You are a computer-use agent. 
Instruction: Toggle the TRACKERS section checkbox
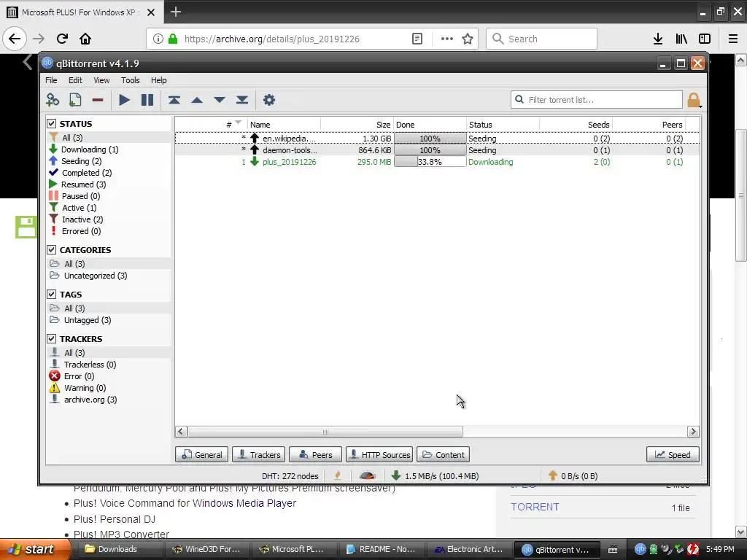[x=52, y=338]
